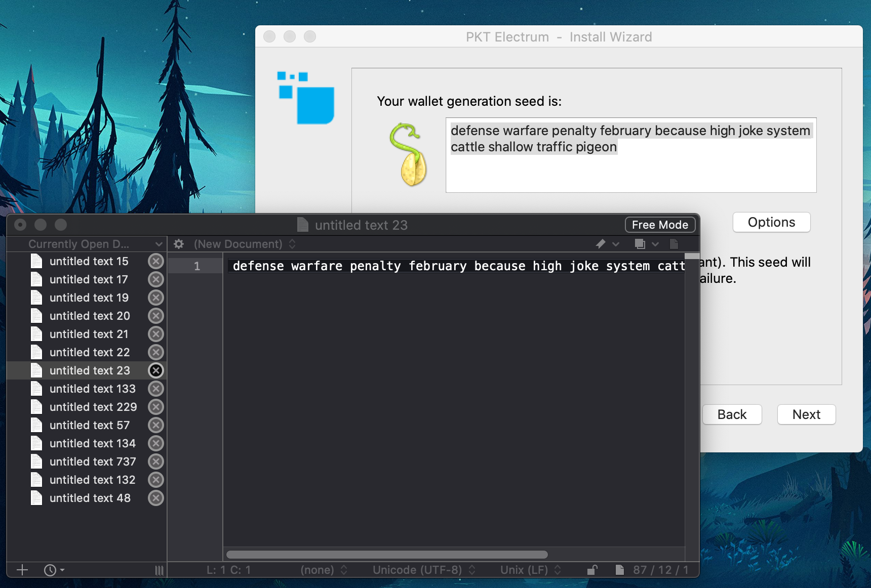Click the sidebar resize handle icon
871x588 pixels.
click(159, 570)
